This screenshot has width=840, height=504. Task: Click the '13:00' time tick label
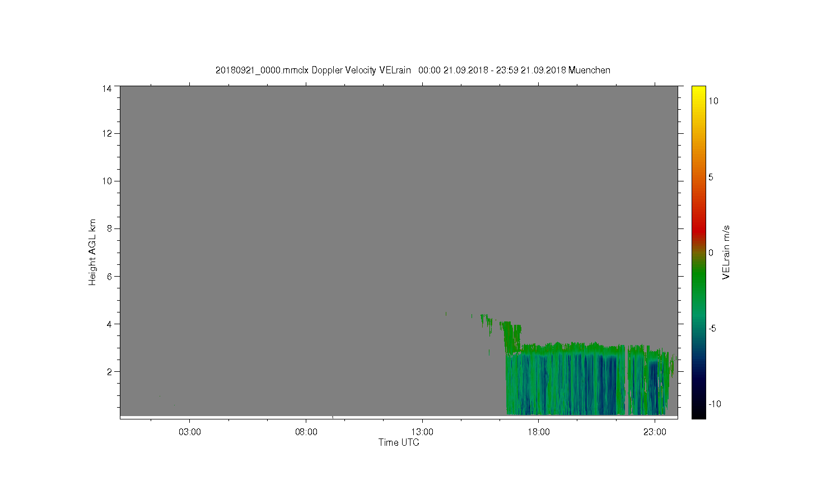tap(422, 432)
